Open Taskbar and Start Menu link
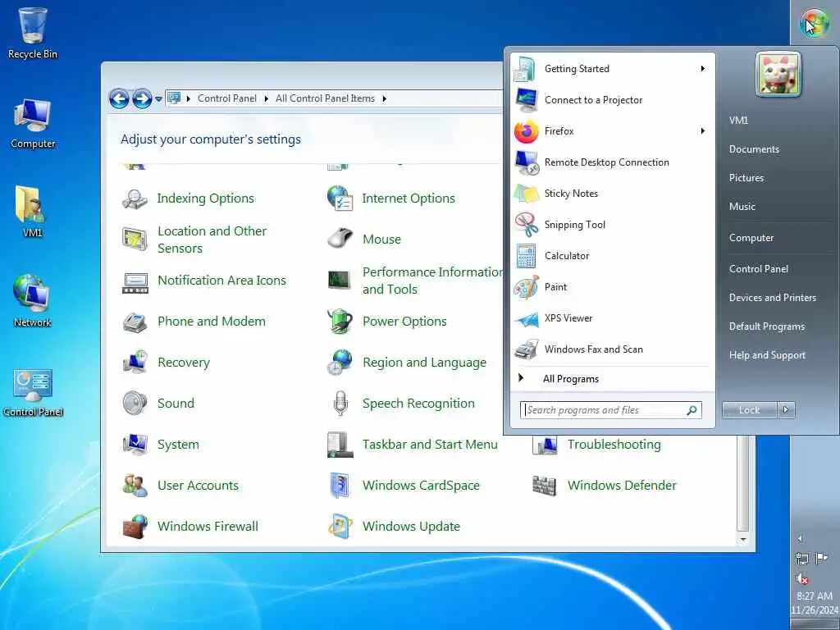This screenshot has height=630, width=840. tap(430, 445)
